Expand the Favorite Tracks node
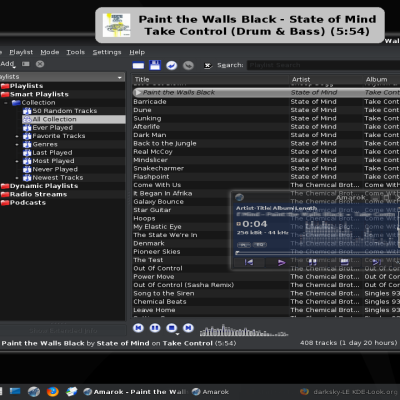 pos(17,136)
